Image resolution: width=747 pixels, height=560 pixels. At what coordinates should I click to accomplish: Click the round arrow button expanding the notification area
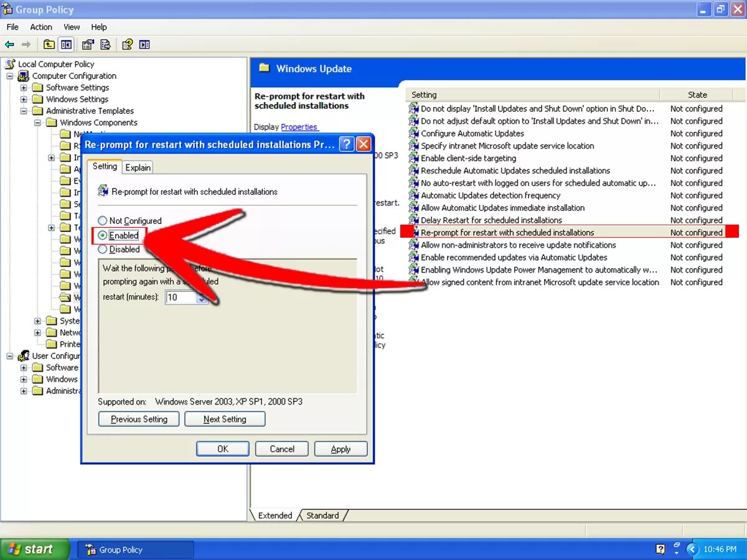[x=693, y=549]
